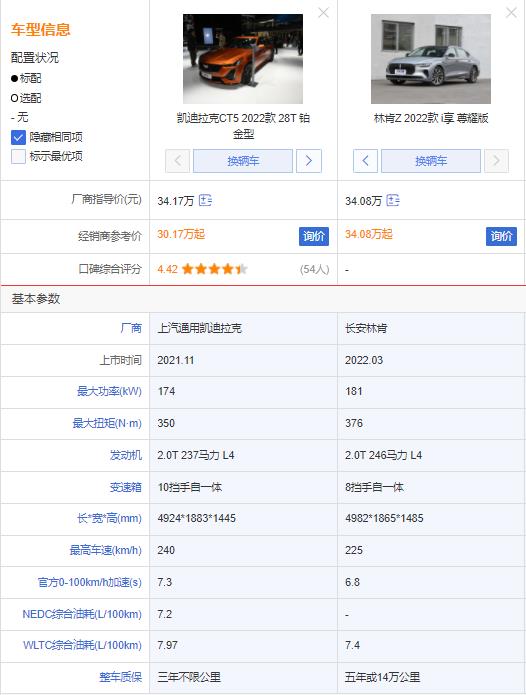Click the 官方0-100km/h加速(s) link

(x=90, y=582)
